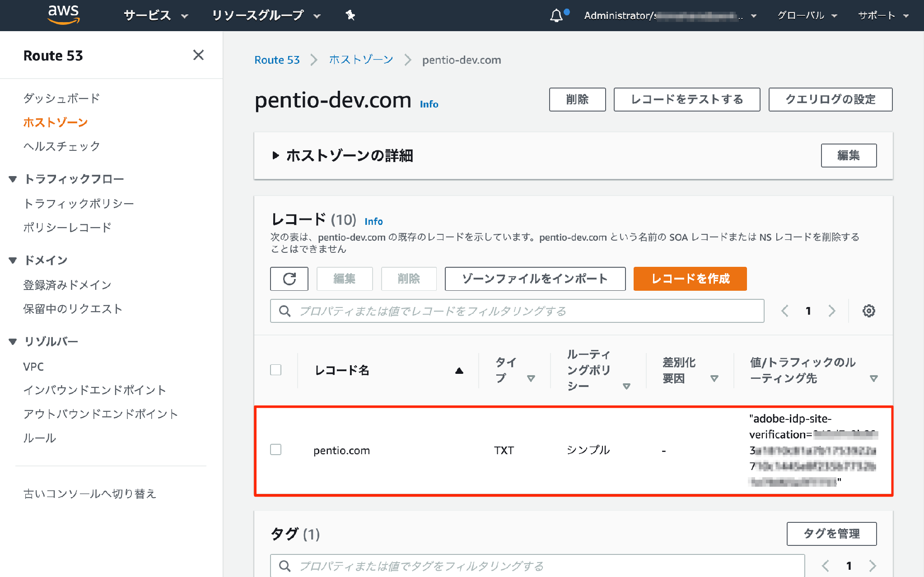Select ホストゾーン in sidebar
This screenshot has width=924, height=577.
coord(56,122)
